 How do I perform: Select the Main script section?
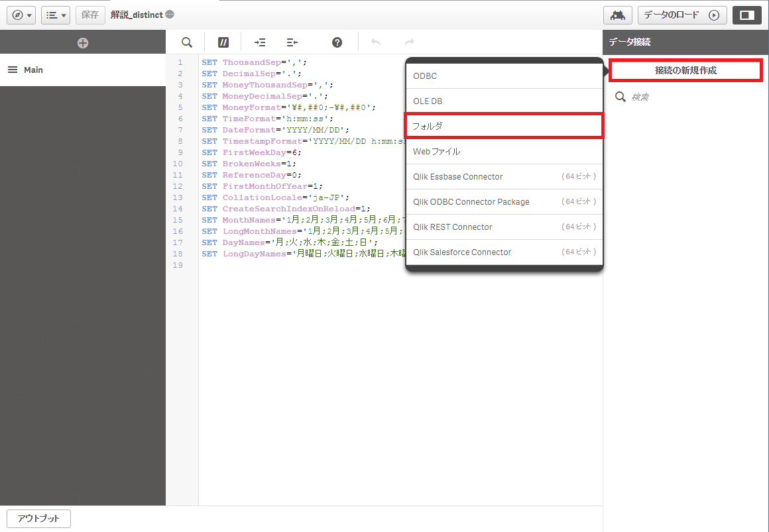point(83,70)
